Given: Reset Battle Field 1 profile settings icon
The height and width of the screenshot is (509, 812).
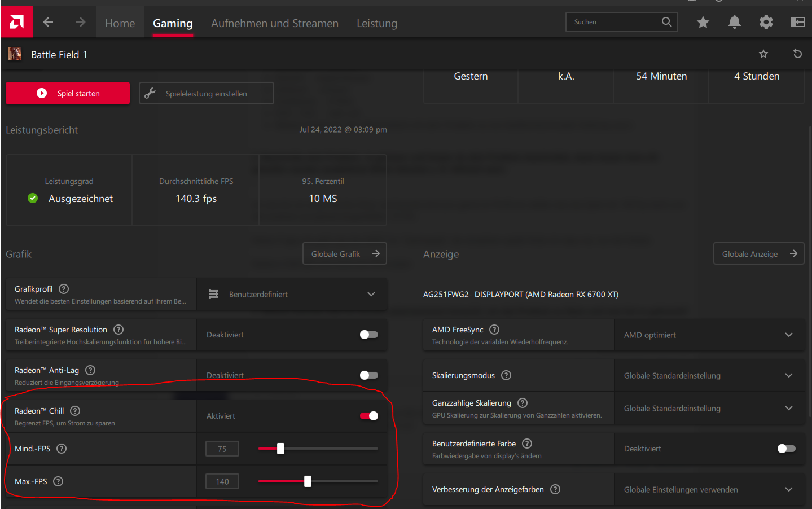Looking at the screenshot, I should click(x=797, y=54).
